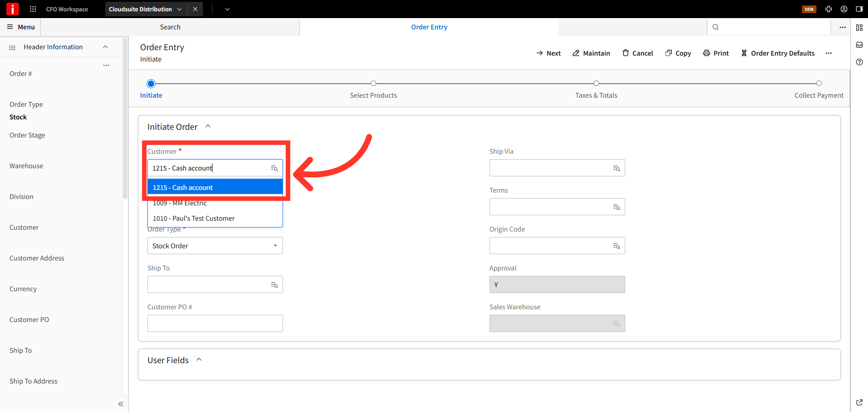Screen dimensions: 868x412
Task: Click the search magnifier field
Action: pos(769,27)
